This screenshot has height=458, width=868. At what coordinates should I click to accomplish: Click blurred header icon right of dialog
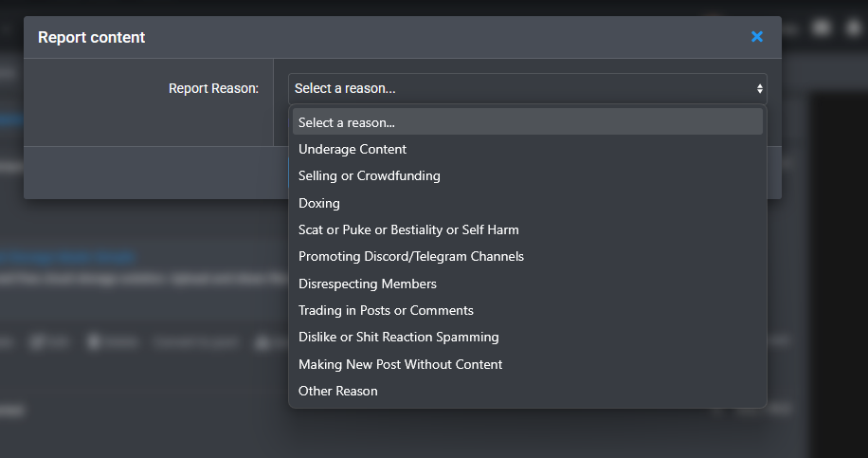pyautogui.click(x=821, y=27)
